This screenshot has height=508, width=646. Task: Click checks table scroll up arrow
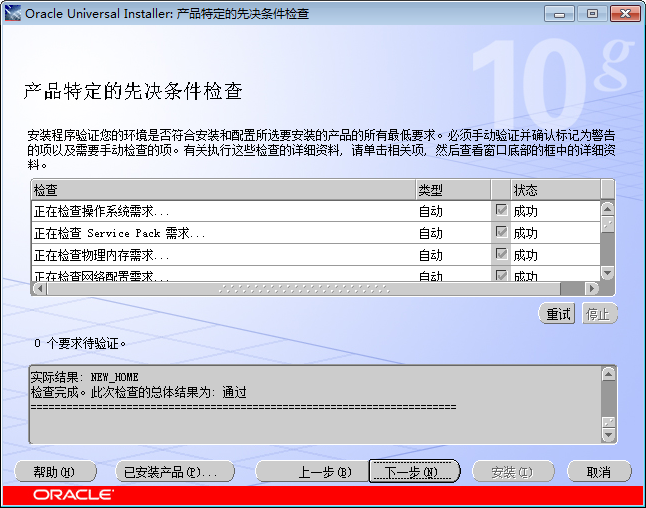pos(607,208)
